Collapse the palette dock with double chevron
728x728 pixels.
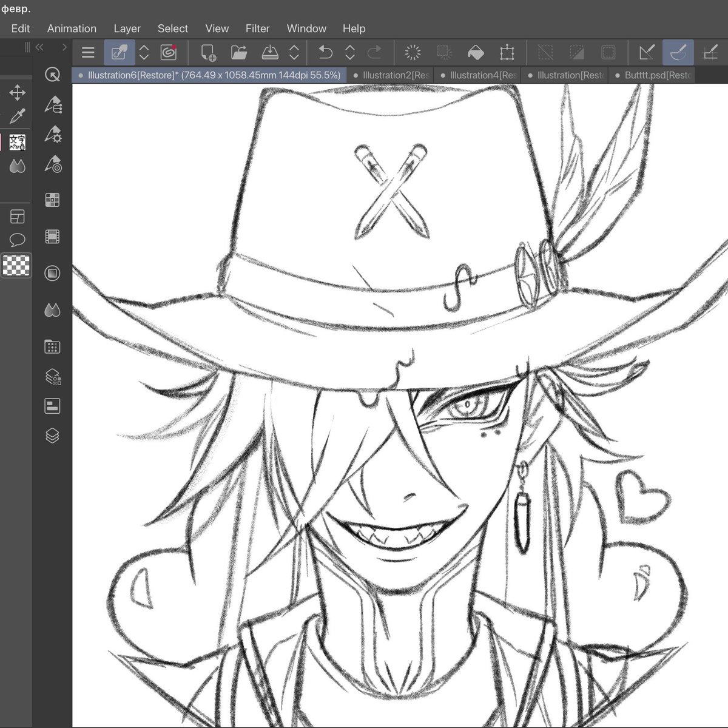pyautogui.click(x=40, y=47)
